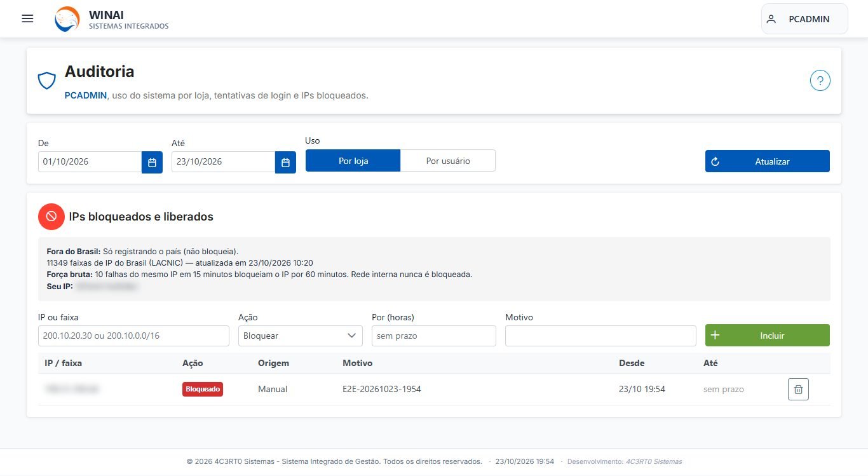Click the Bloqueado status badge
Image resolution: width=868 pixels, height=476 pixels.
coord(203,389)
